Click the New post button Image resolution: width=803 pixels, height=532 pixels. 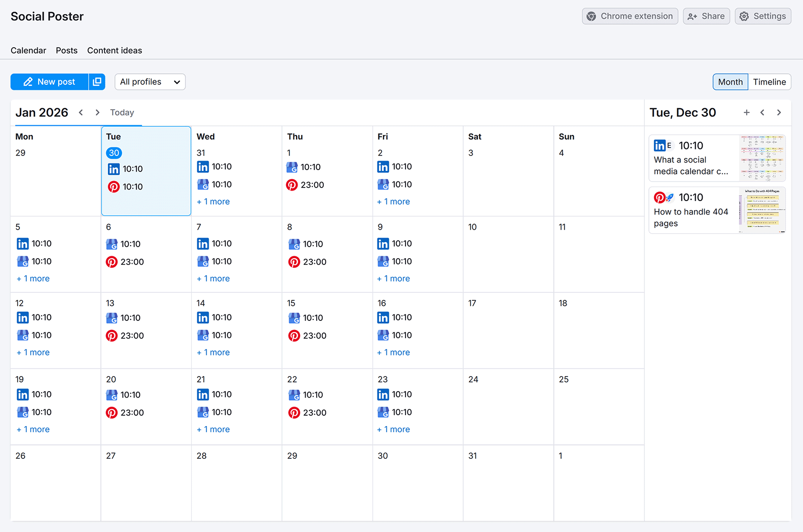tap(50, 82)
